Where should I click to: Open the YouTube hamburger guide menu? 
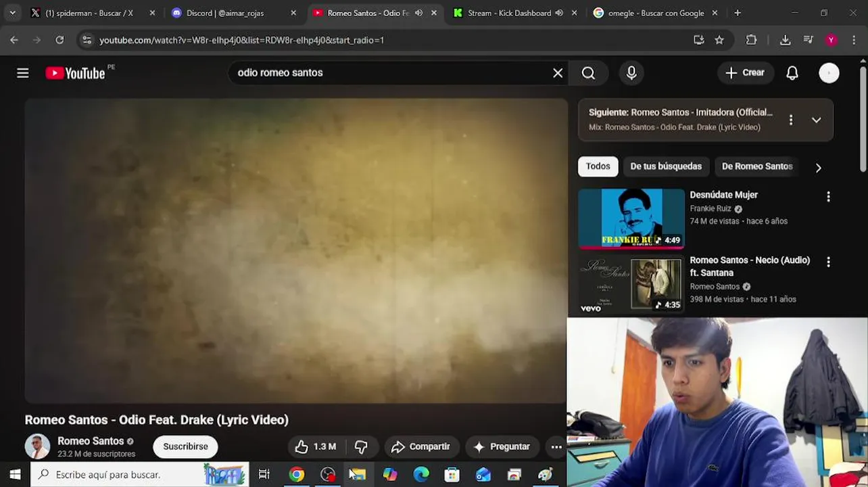23,73
